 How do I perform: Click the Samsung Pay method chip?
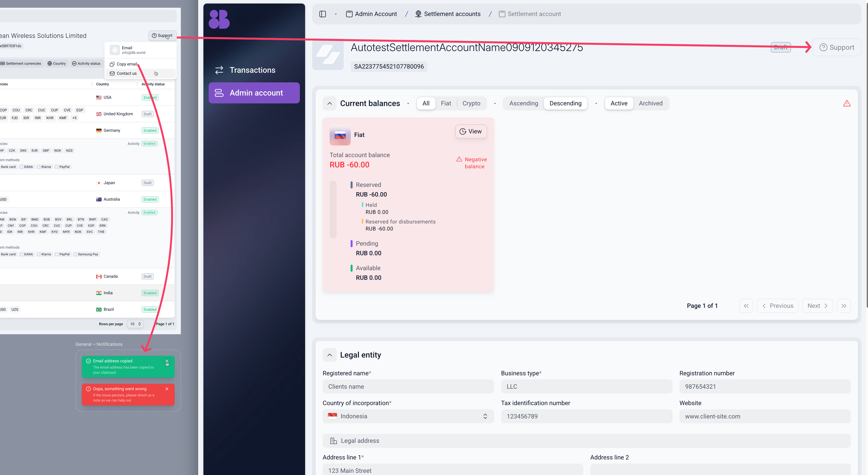[x=86, y=254]
